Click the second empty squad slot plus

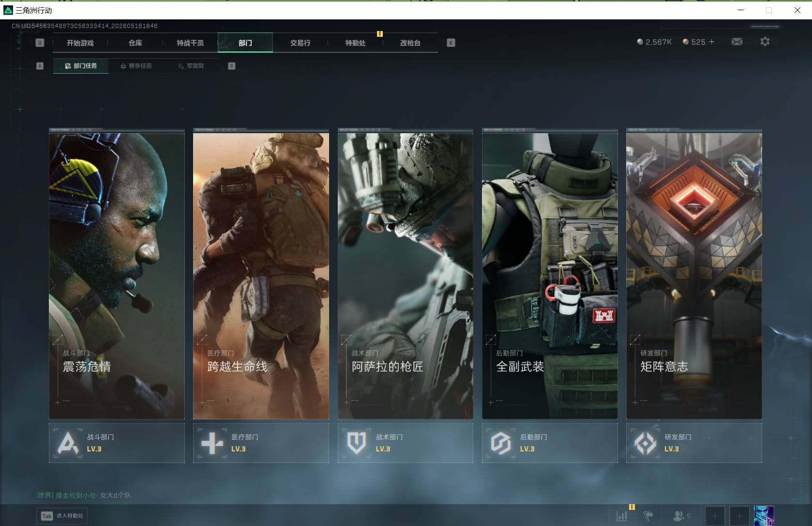coord(739,516)
